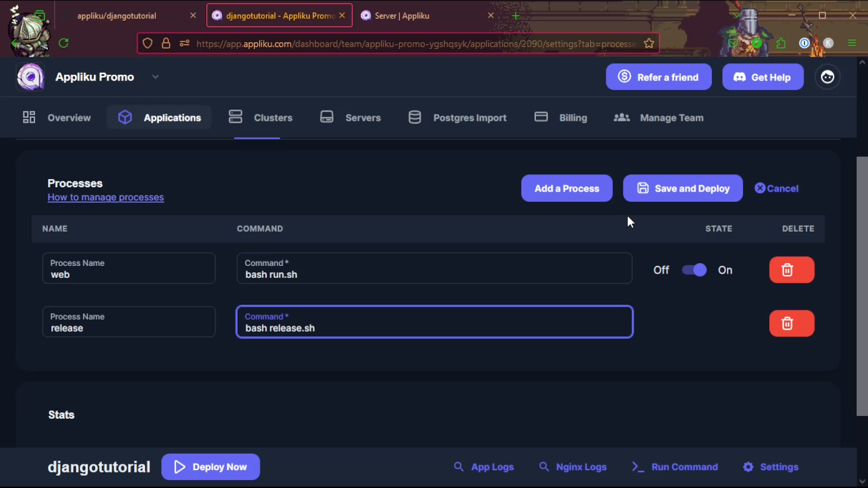This screenshot has height=488, width=868.
Task: Click the Clusters icon
Action: click(x=236, y=117)
